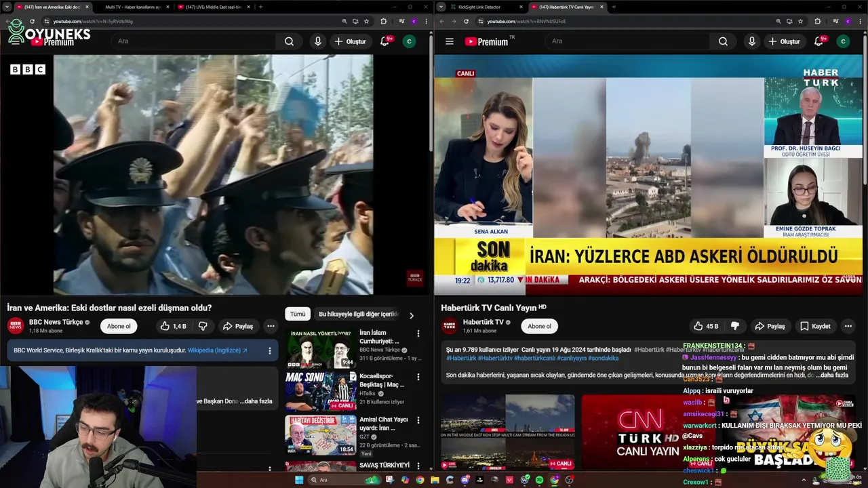Switch to 'LIVE: Middle East real-time' tab
868x488 pixels.
[214, 7]
